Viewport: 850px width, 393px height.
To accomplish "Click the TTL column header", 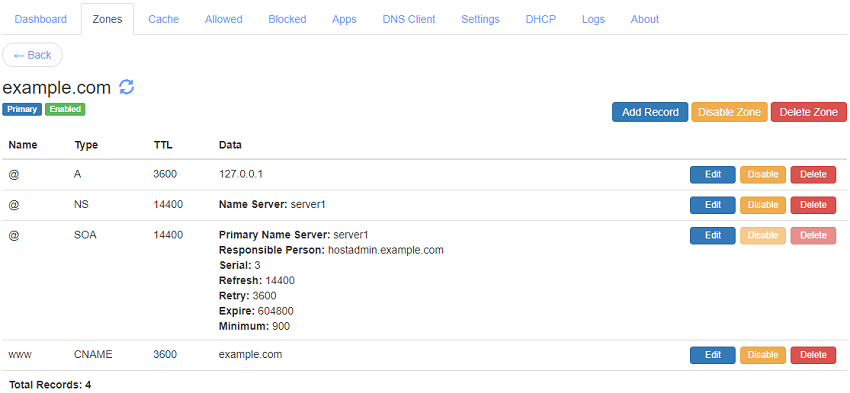I will [163, 145].
